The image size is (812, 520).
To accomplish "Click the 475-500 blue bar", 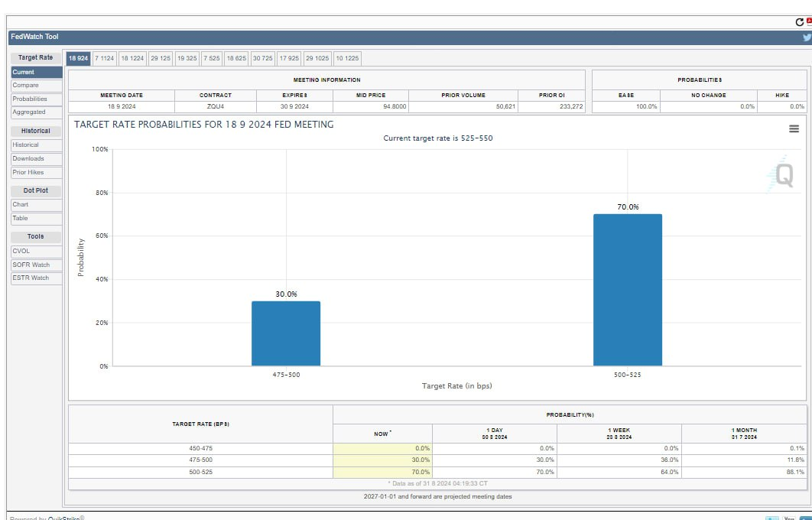I will click(286, 333).
